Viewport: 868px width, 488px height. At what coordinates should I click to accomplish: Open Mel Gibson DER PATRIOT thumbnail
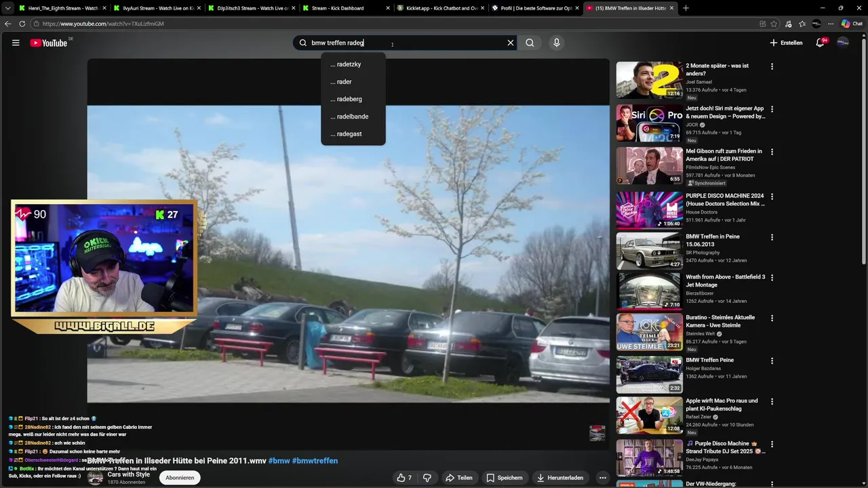pyautogui.click(x=649, y=165)
